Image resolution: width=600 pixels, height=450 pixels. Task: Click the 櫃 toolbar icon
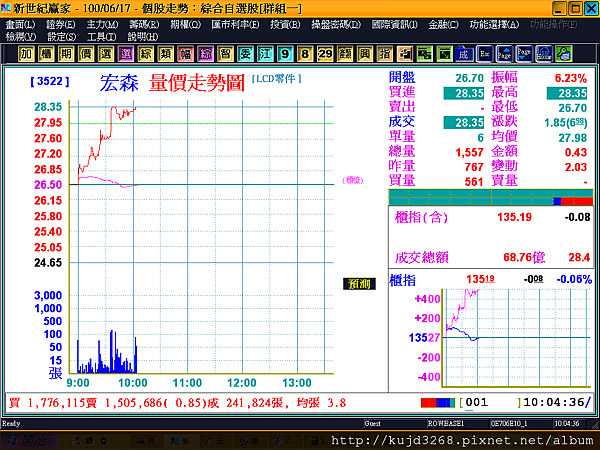pos(46,54)
